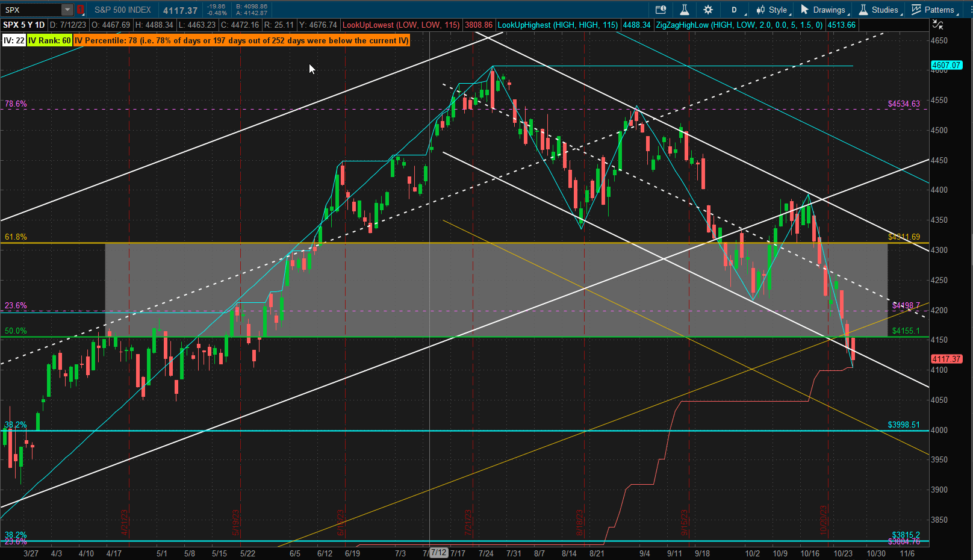Click the last price 4117.37 in header

point(181,10)
